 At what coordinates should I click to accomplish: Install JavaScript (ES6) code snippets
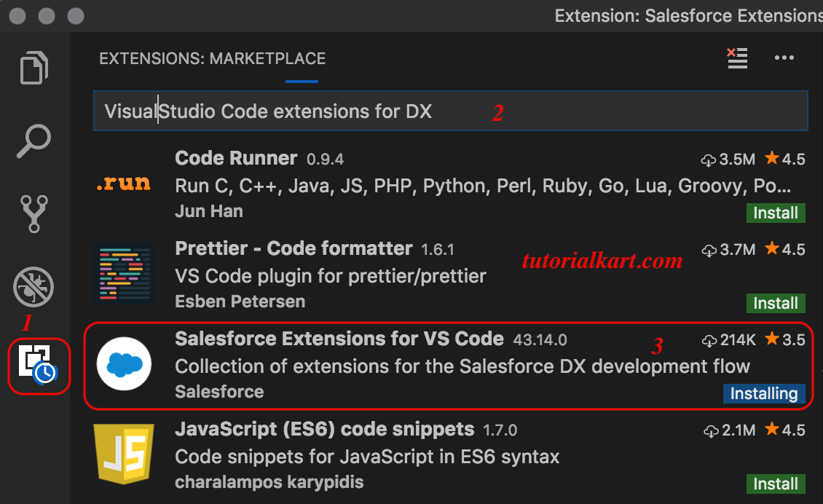pyautogui.click(x=776, y=484)
